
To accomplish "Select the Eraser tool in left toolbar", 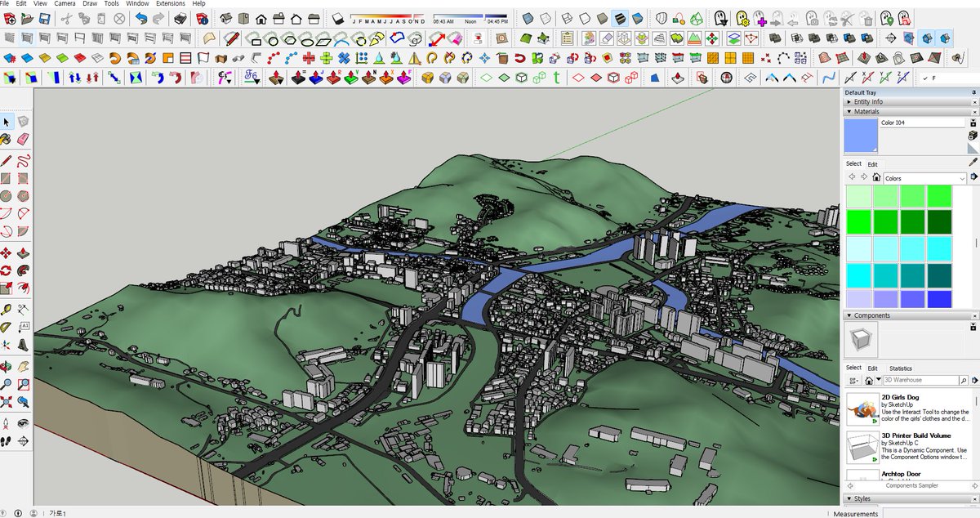I will pyautogui.click(x=24, y=139).
